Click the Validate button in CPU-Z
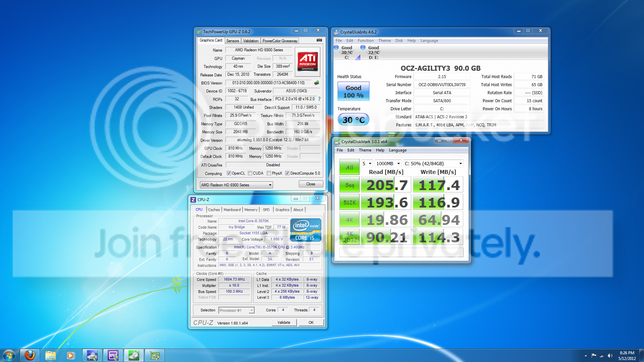644x362 pixels. 284,322
